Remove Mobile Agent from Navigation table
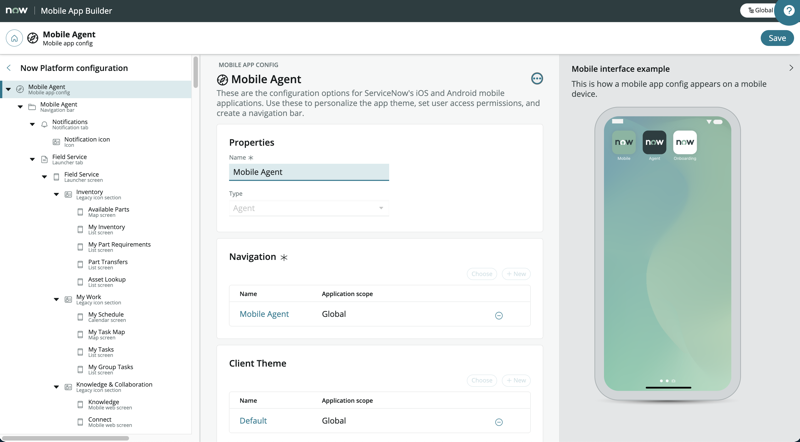Viewport: 800px width, 442px height. pyautogui.click(x=499, y=315)
